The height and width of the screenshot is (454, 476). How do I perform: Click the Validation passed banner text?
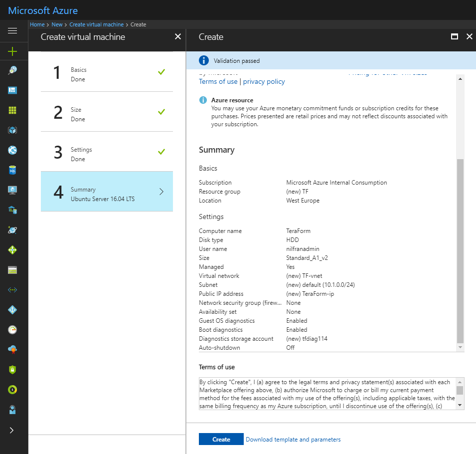click(236, 61)
